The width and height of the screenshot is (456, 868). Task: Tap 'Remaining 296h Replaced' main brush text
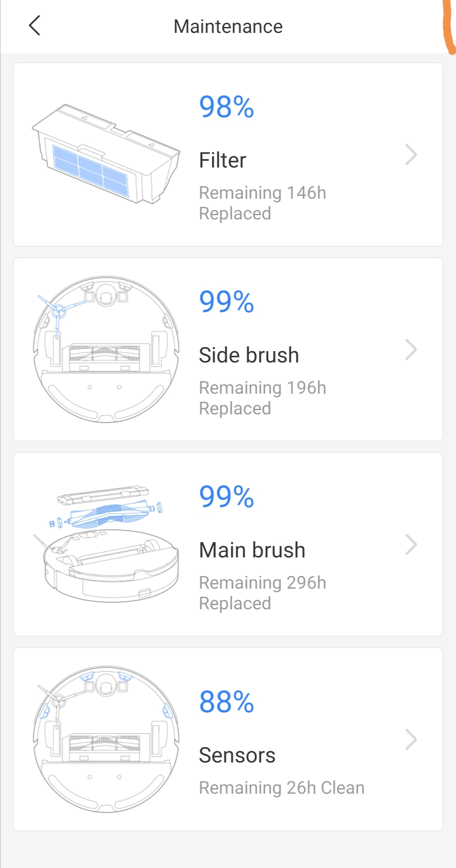[x=263, y=593]
